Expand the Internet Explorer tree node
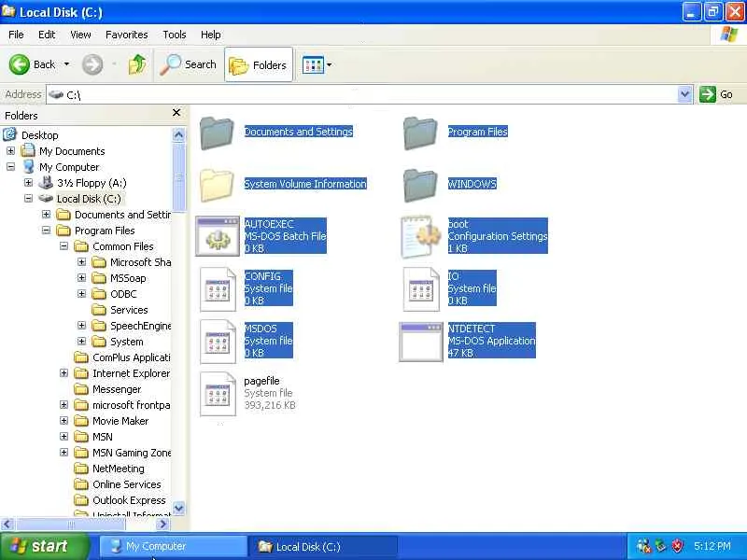Viewport: 747px width, 560px height. pyautogui.click(x=63, y=373)
